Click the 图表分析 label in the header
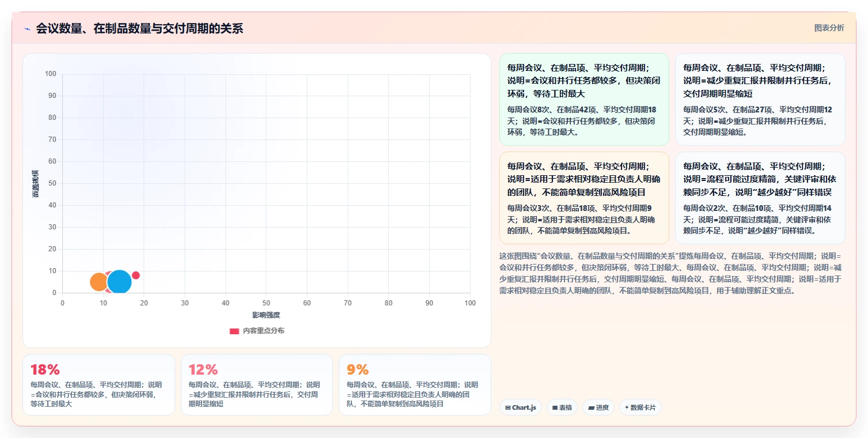 829,28
